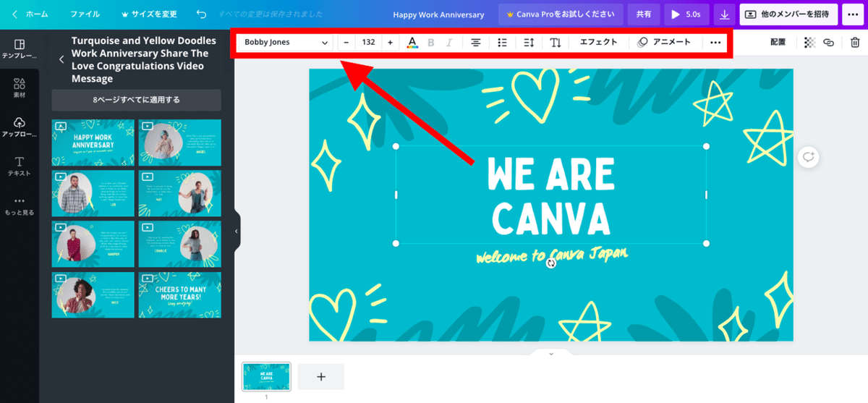The width and height of the screenshot is (868, 403).
Task: Select template thumbnail of bearded man in plaid shirt
Action: [x=93, y=192]
